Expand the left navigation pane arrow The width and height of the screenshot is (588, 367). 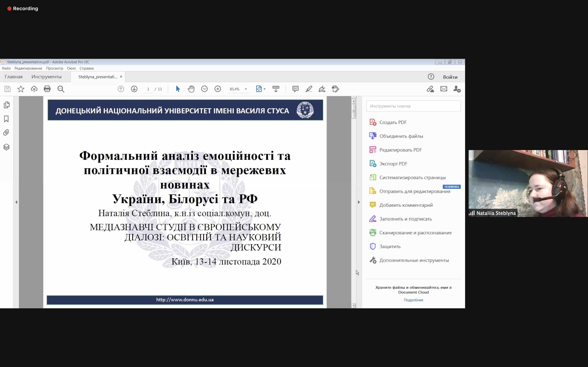[16, 202]
